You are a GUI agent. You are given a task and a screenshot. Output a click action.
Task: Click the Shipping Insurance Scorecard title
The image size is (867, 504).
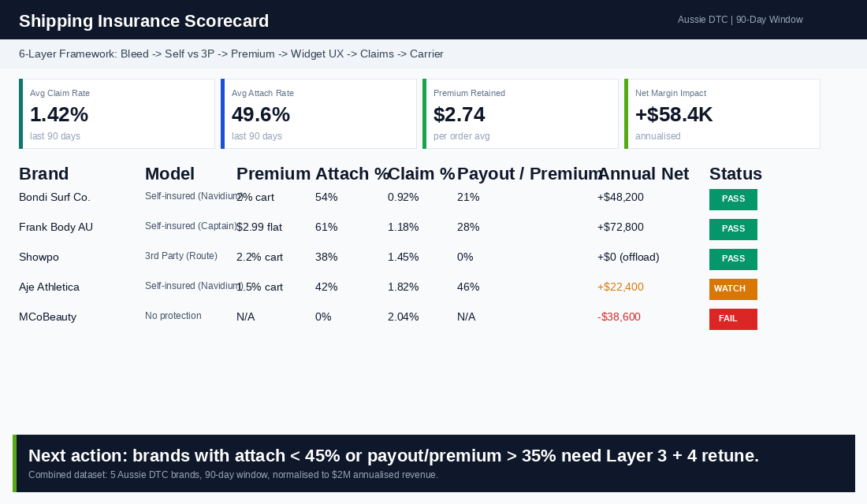[x=143, y=21]
